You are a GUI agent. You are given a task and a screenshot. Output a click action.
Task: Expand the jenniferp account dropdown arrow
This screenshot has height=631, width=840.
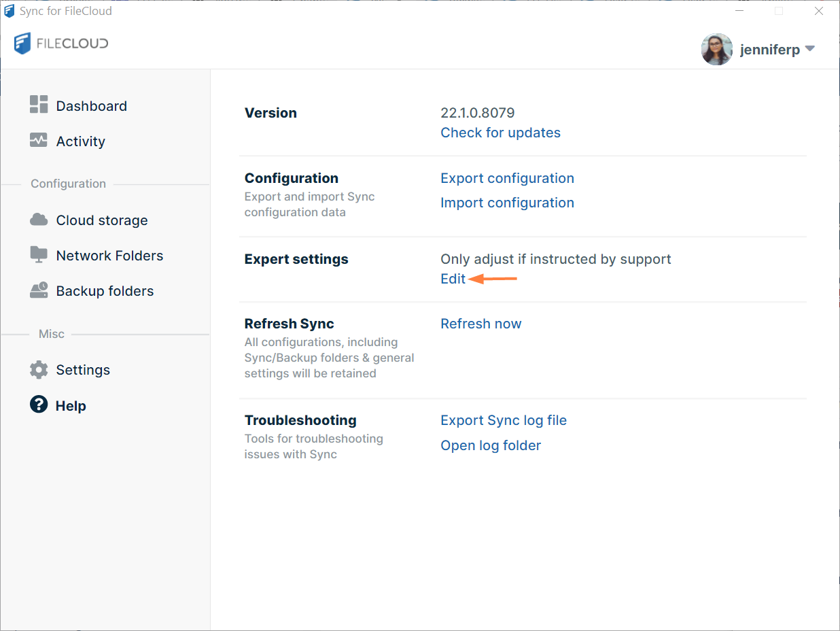809,49
